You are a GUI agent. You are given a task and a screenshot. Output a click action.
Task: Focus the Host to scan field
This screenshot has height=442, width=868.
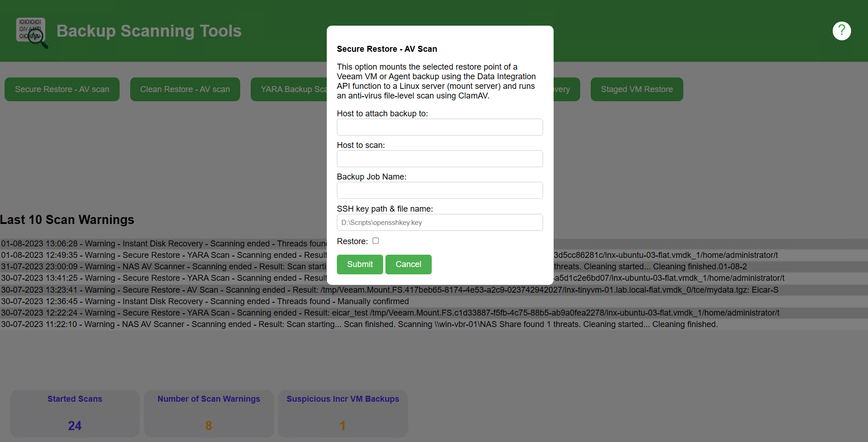tap(440, 159)
